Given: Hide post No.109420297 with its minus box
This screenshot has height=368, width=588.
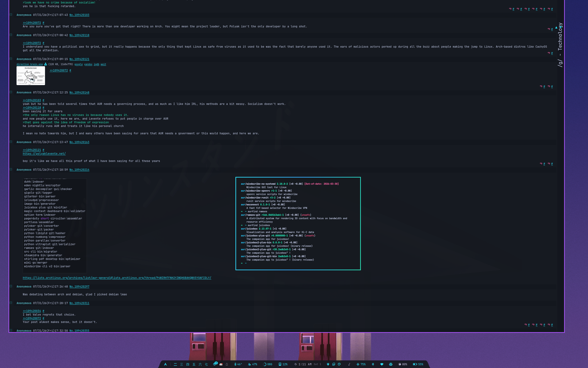Looking at the screenshot, I should (11, 286).
